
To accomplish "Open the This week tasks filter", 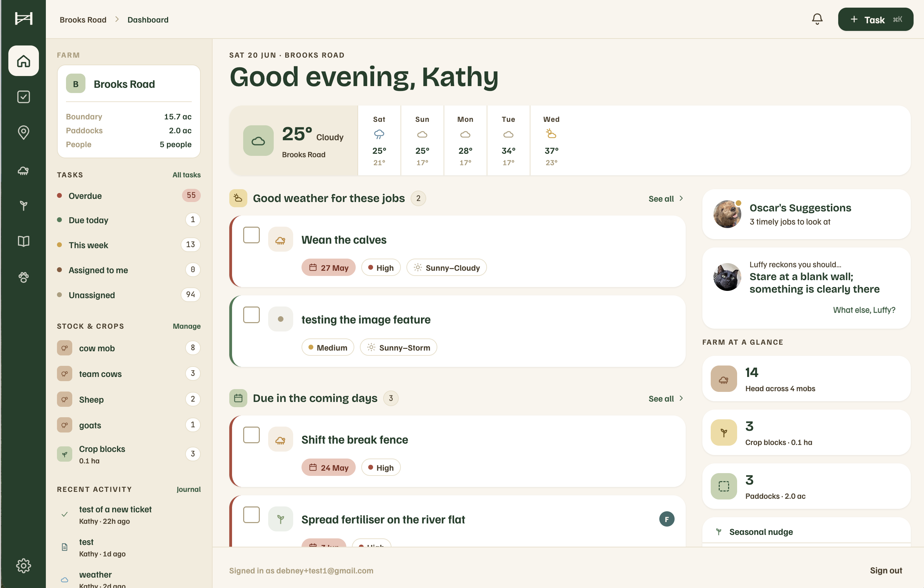I will pyautogui.click(x=129, y=245).
